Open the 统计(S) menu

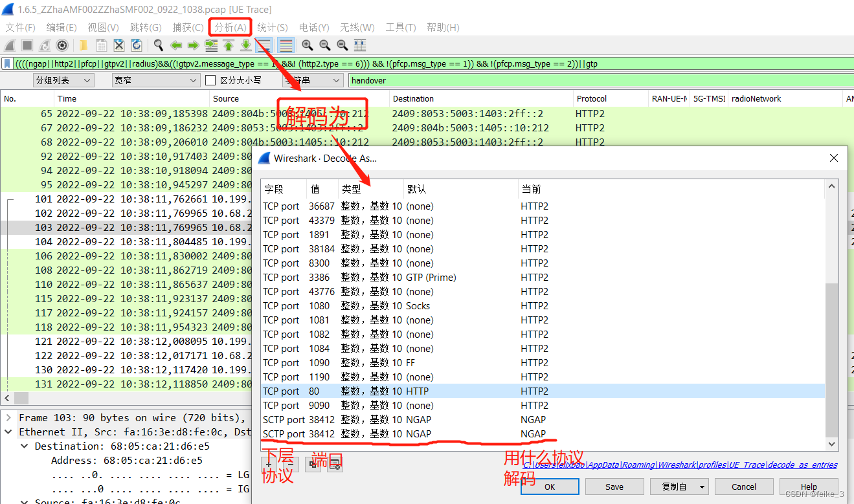tap(272, 27)
